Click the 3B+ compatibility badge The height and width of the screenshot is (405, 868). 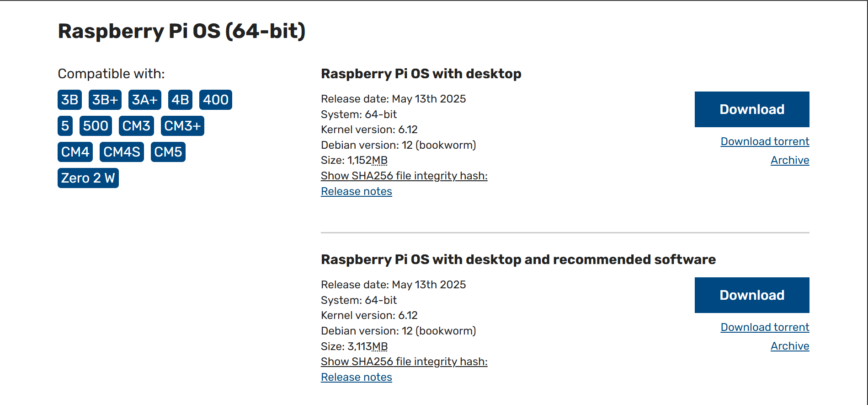point(105,100)
